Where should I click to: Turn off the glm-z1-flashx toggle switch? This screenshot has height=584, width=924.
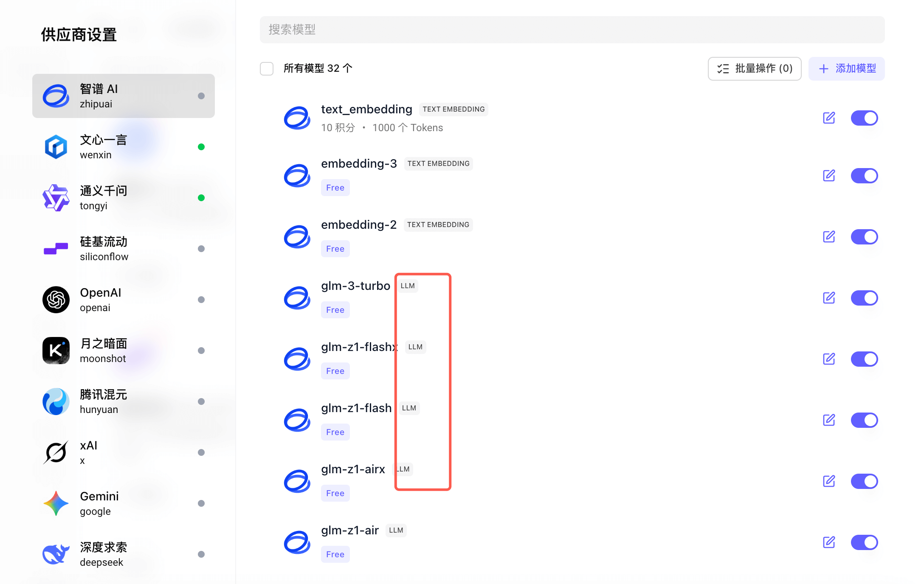tap(864, 359)
